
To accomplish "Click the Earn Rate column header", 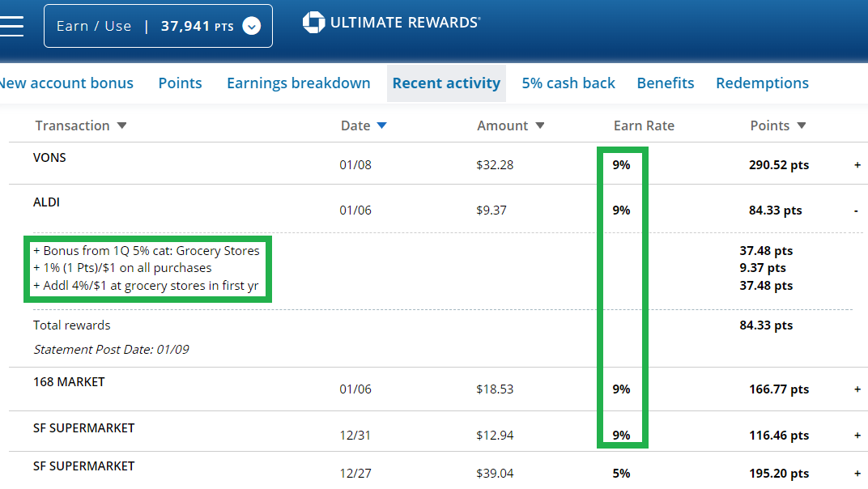I will tap(644, 125).
